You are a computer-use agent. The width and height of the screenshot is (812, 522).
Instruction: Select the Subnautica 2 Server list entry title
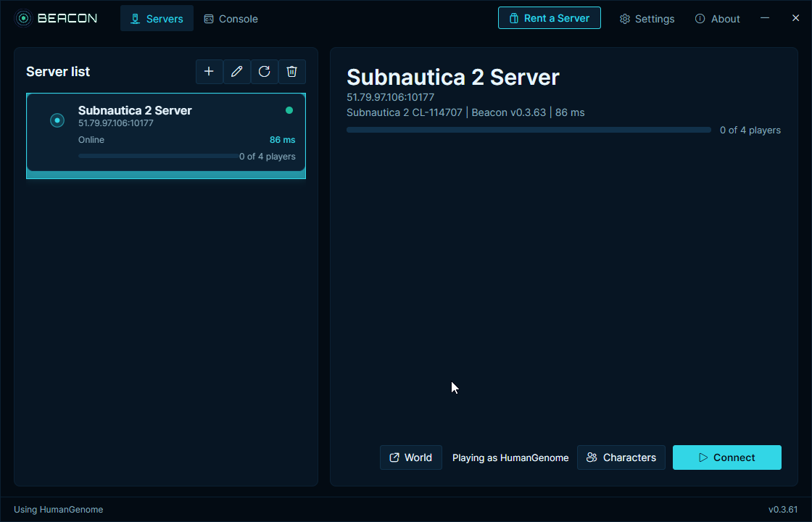[135, 110]
